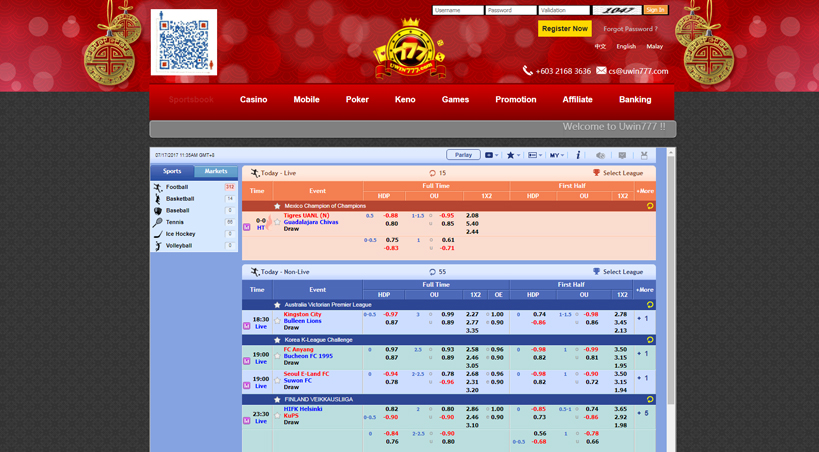This screenshot has height=452, width=819.
Task: Refresh the FINLAND VEIKKAUSLIIGA league row
Action: click(650, 399)
